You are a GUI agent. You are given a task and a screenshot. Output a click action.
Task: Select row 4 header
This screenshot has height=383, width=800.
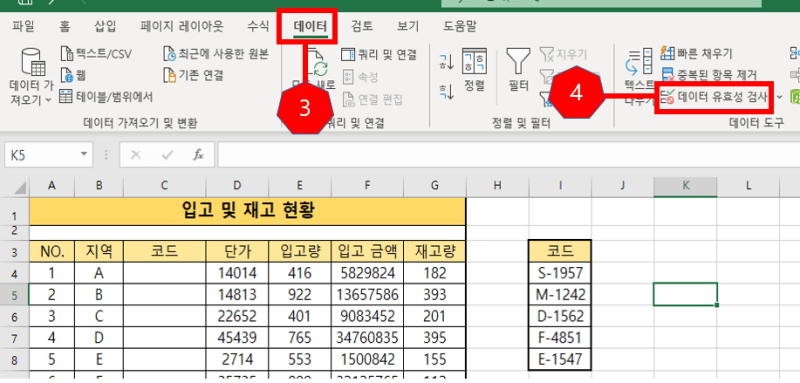(x=14, y=274)
